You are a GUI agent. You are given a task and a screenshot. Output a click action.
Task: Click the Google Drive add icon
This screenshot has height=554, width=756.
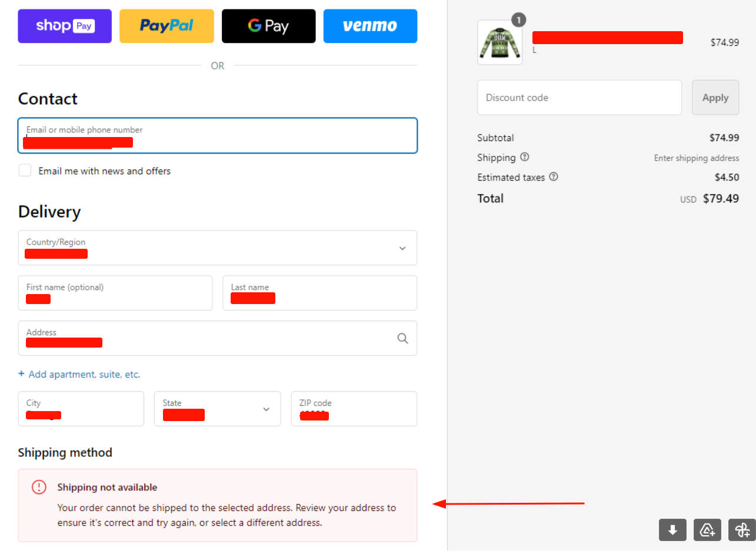[x=707, y=530]
